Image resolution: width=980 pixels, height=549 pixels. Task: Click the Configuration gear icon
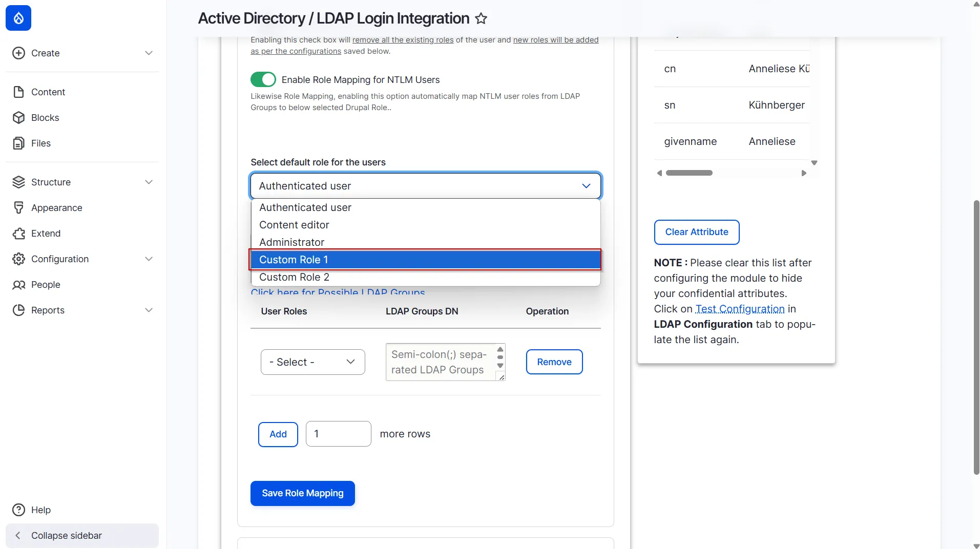coord(18,259)
